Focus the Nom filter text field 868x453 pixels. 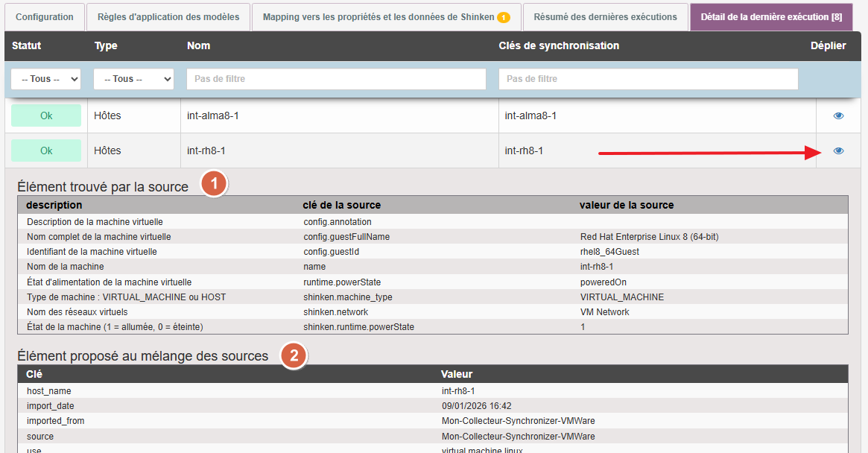tap(336, 79)
